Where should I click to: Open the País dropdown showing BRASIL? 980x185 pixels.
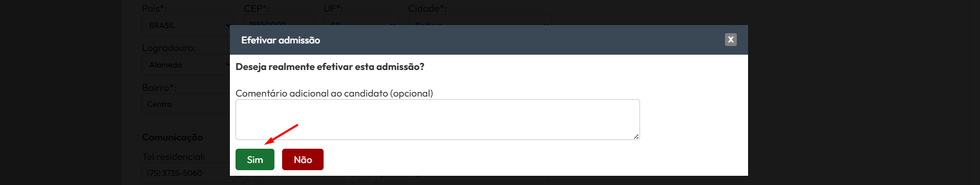(187, 25)
